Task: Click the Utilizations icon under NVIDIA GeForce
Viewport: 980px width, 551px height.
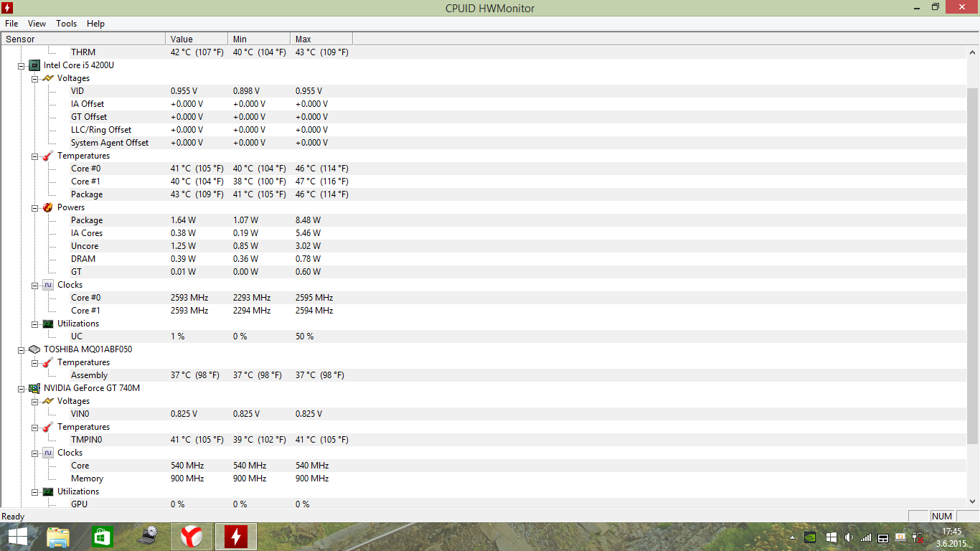Action: pyautogui.click(x=48, y=491)
